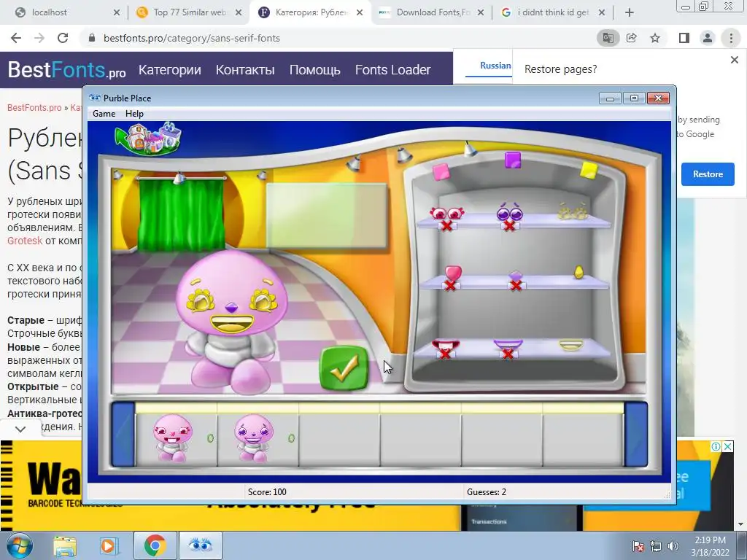Close the banner ad with X icon
The width and height of the screenshot is (747, 560).
(x=727, y=446)
